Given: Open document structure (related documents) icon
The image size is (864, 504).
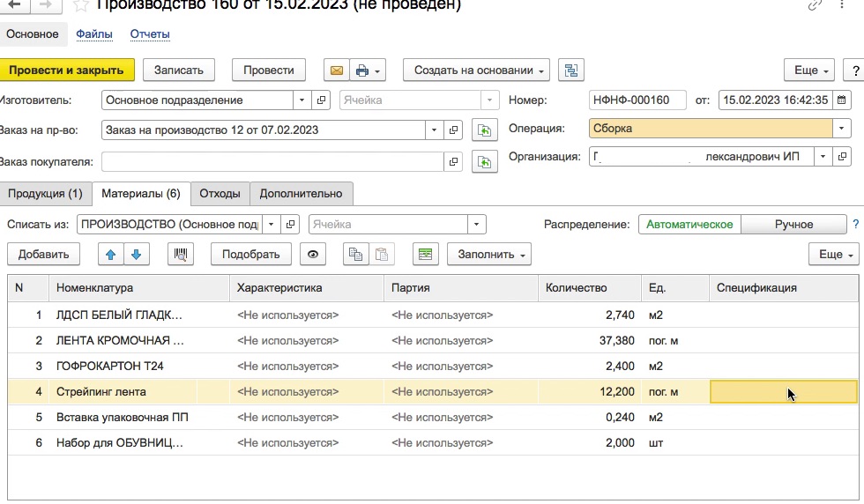Looking at the screenshot, I should [571, 70].
